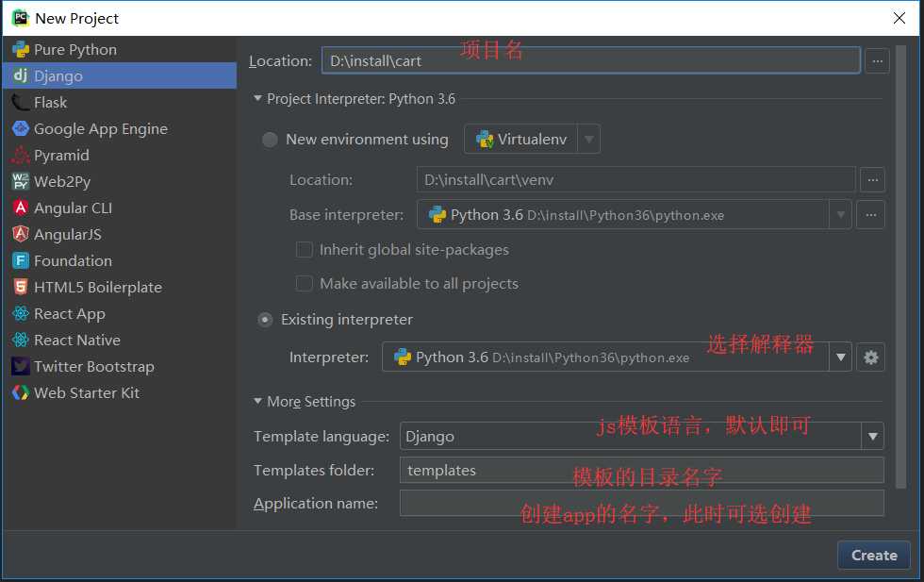Screen dimensions: 924x582
Task: Browse for Base interpreter path
Action: click(870, 215)
